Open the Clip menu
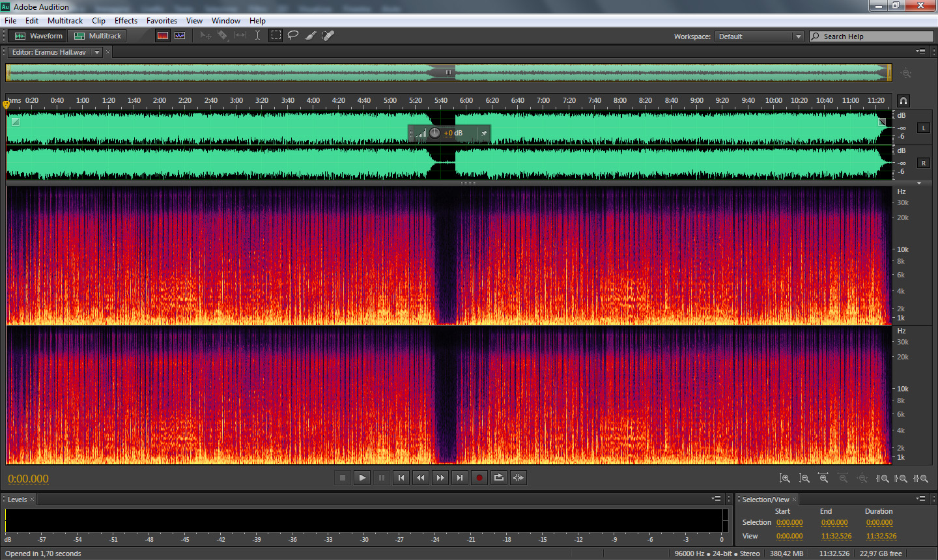 pyautogui.click(x=98, y=21)
